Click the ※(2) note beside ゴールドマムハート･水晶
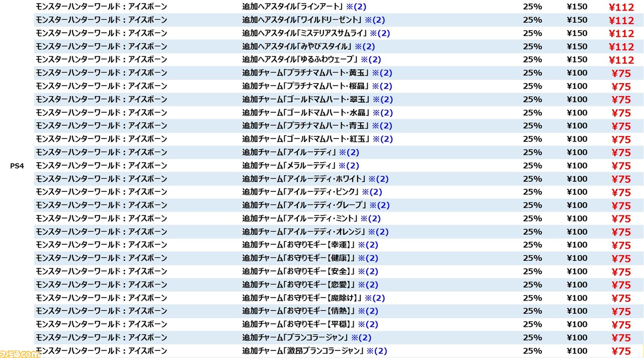This screenshot has height=358, width=644. coord(383,112)
